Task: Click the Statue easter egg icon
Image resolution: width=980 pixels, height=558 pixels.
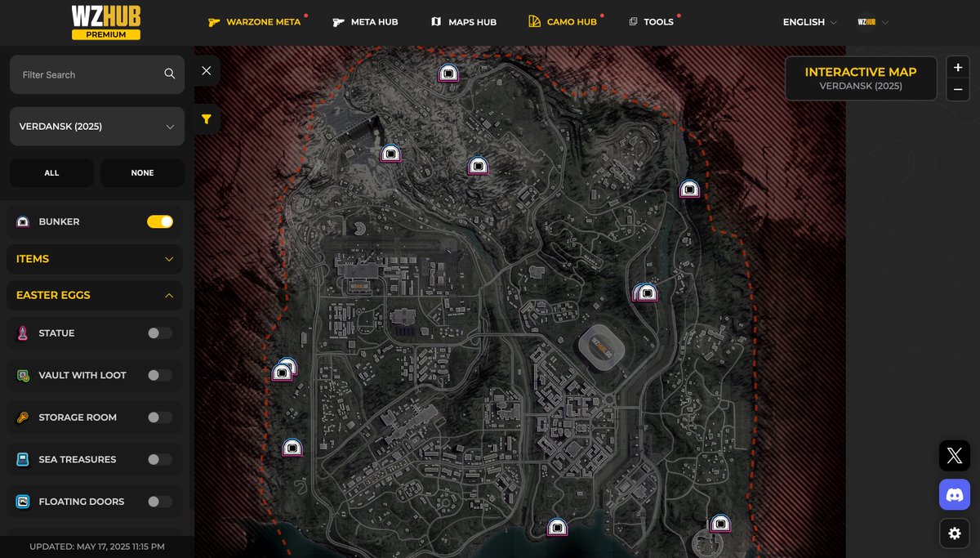Action: click(x=23, y=333)
